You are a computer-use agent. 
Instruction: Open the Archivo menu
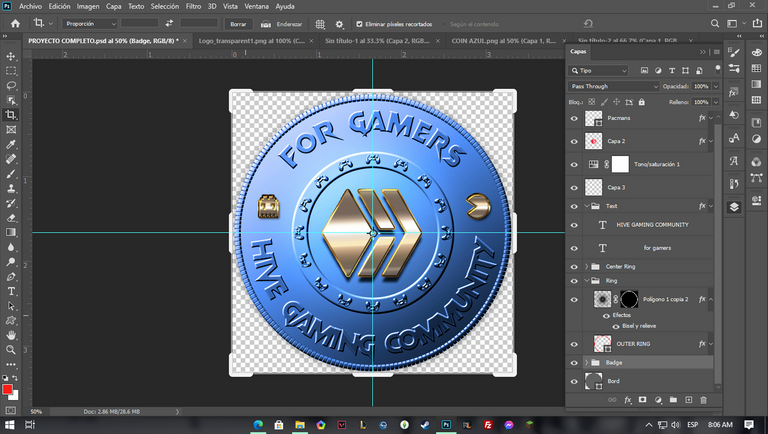click(30, 6)
